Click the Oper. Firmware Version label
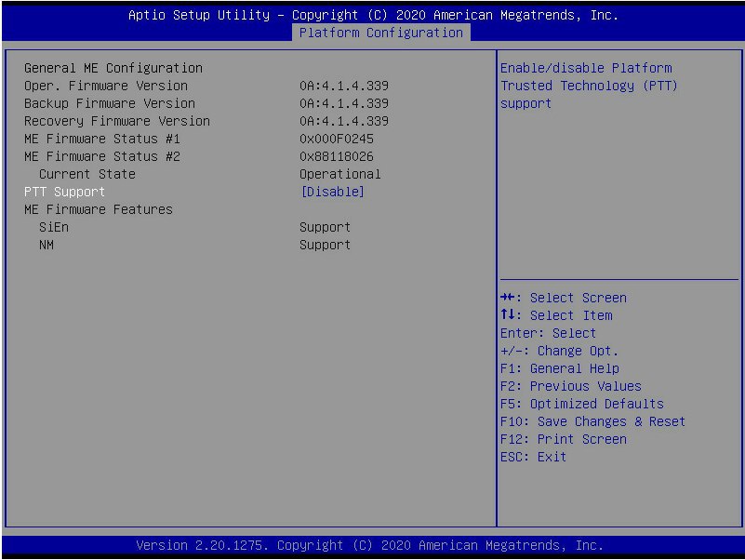 click(x=106, y=86)
